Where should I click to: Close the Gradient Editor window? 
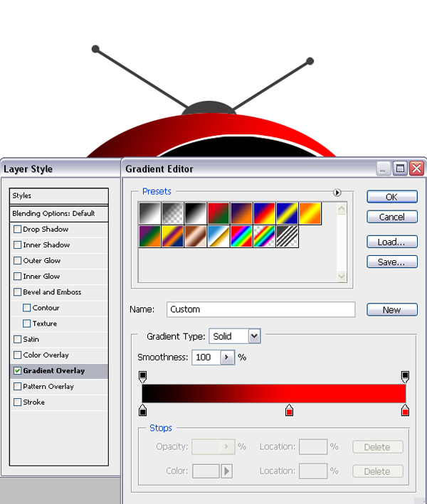417,168
